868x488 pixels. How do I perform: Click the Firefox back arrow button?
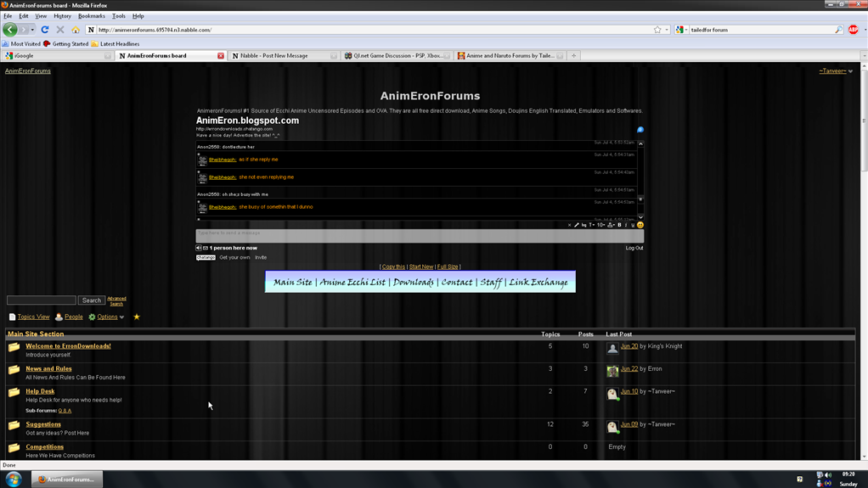[10, 30]
